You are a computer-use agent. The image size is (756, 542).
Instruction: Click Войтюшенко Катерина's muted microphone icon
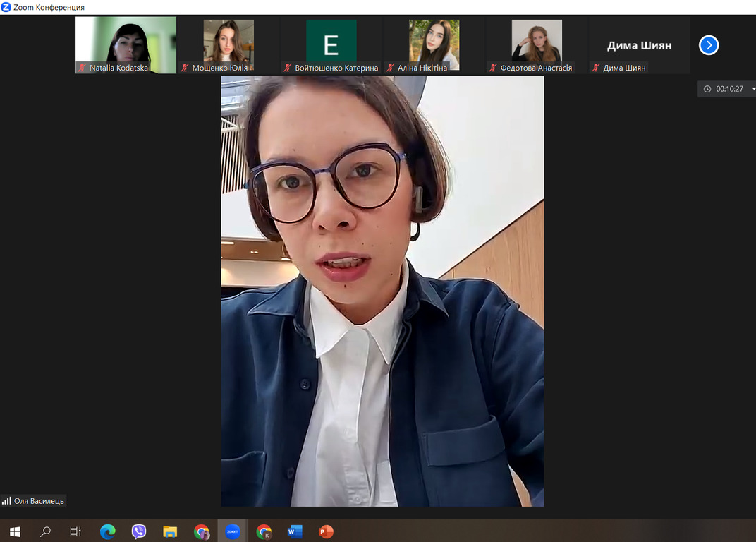tap(288, 68)
